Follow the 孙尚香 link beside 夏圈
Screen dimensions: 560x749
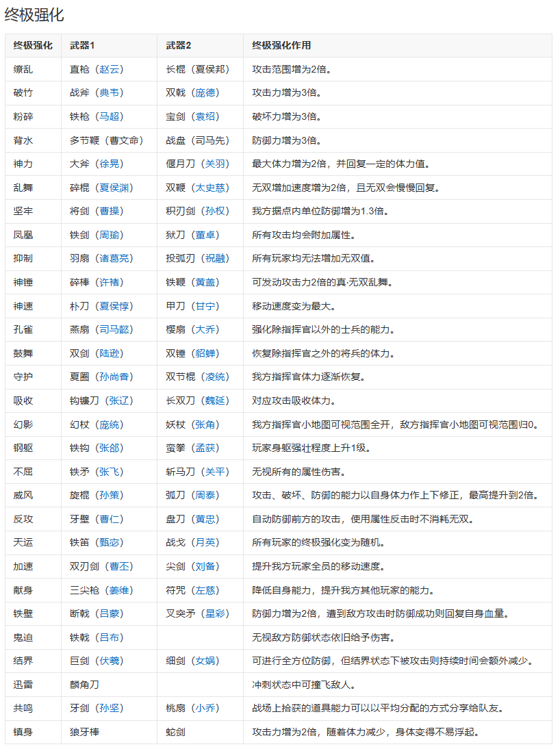[114, 377]
